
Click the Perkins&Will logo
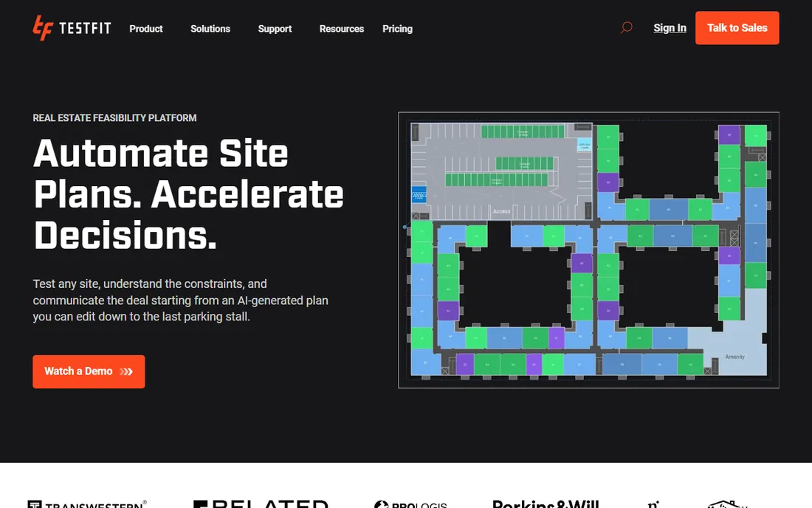click(x=546, y=504)
